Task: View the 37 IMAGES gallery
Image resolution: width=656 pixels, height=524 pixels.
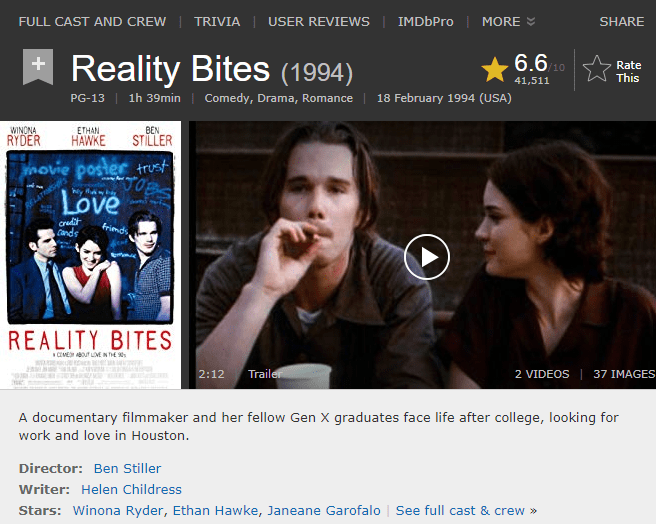Action: (x=624, y=374)
